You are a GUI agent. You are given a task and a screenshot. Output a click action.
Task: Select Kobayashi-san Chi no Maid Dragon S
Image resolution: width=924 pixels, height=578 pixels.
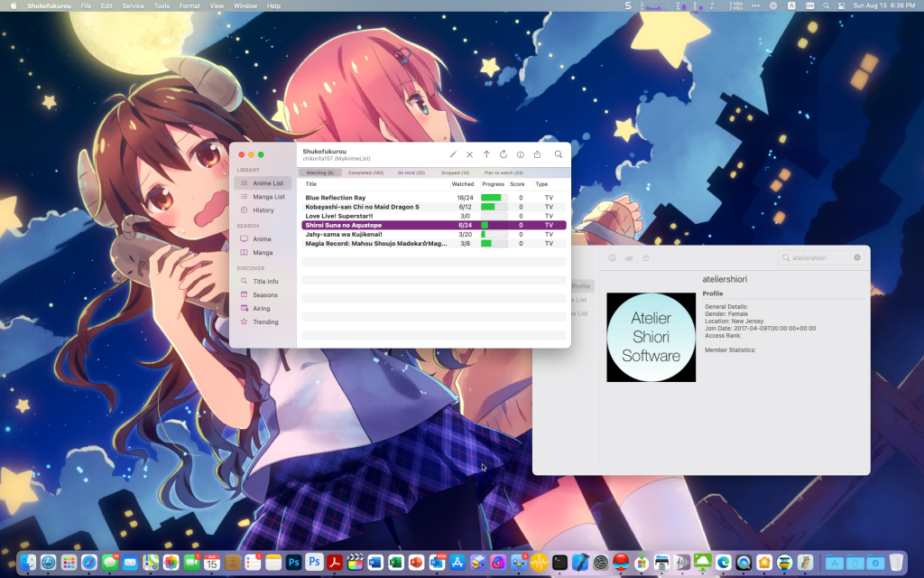click(434, 207)
